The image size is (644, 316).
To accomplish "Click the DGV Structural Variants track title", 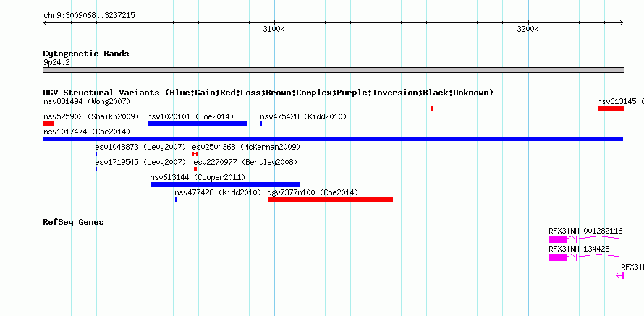I will (x=268, y=93).
